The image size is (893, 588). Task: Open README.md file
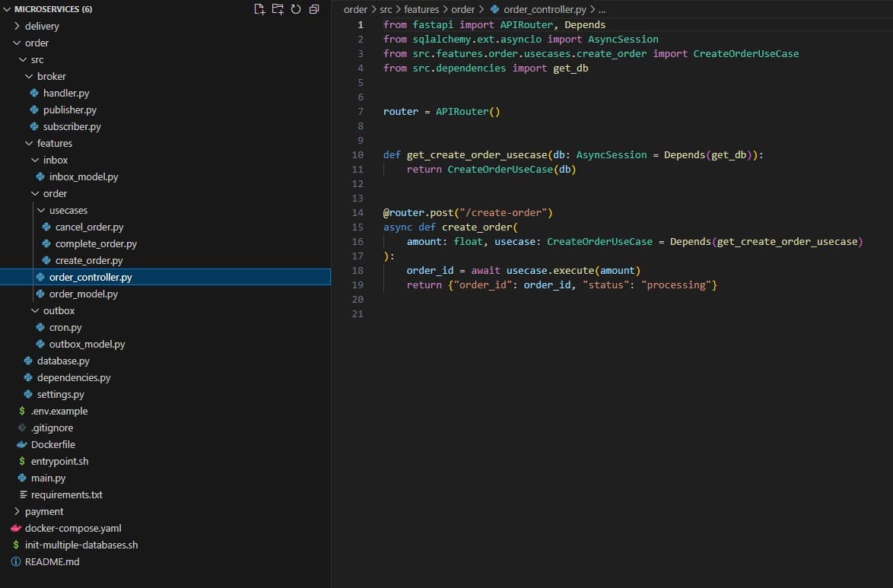(x=52, y=562)
